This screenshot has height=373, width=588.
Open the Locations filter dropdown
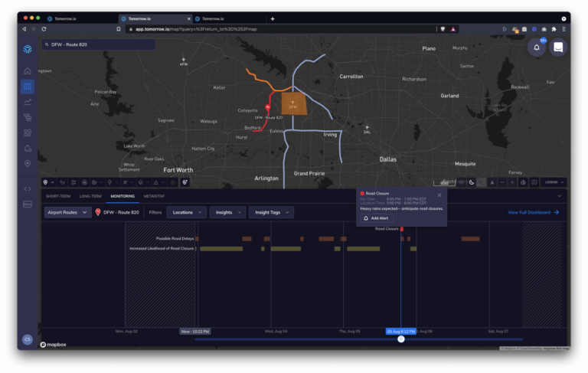click(187, 212)
